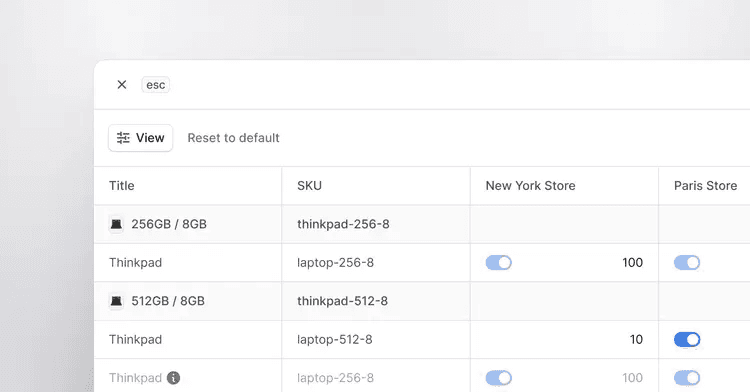This screenshot has width=750, height=392.
Task: Toggle Paris Store switch for laptop-256-8 row
Action: pos(687,262)
